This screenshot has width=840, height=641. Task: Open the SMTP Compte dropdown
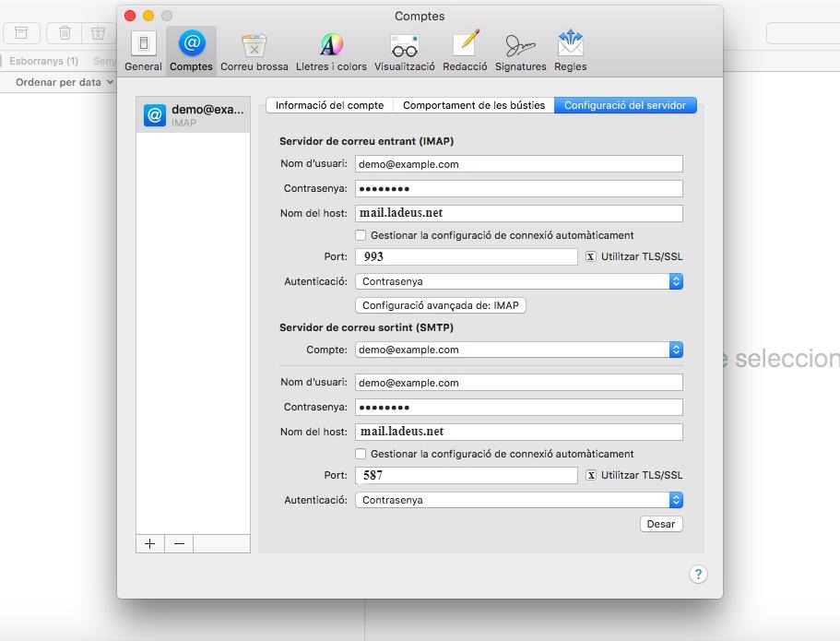click(x=518, y=350)
